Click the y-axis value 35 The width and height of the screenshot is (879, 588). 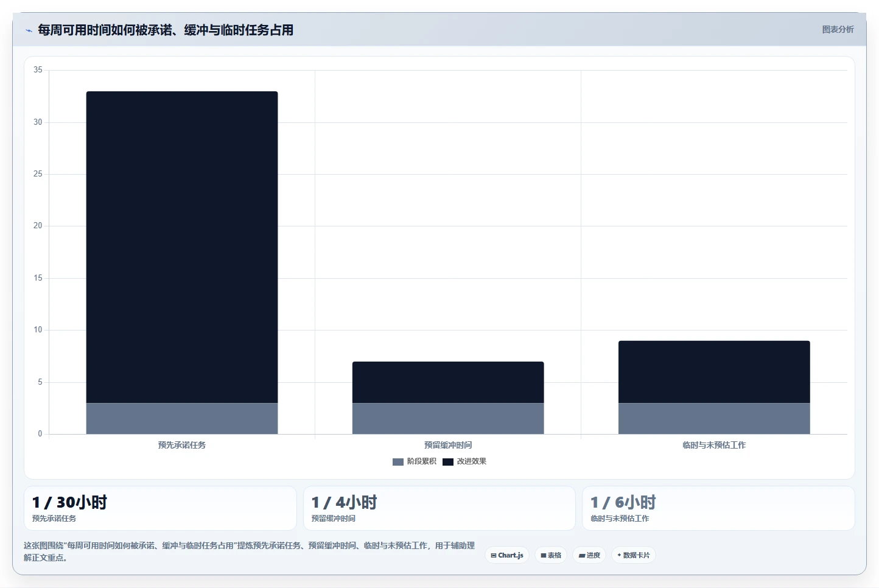click(x=38, y=70)
